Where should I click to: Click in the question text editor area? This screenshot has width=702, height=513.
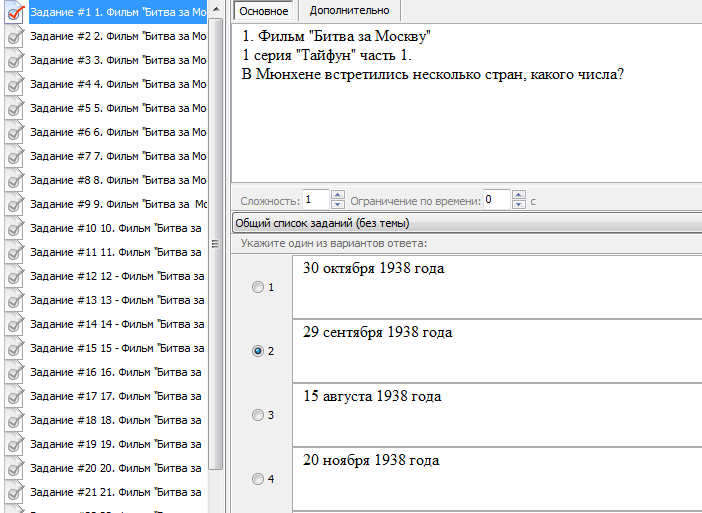(x=467, y=103)
